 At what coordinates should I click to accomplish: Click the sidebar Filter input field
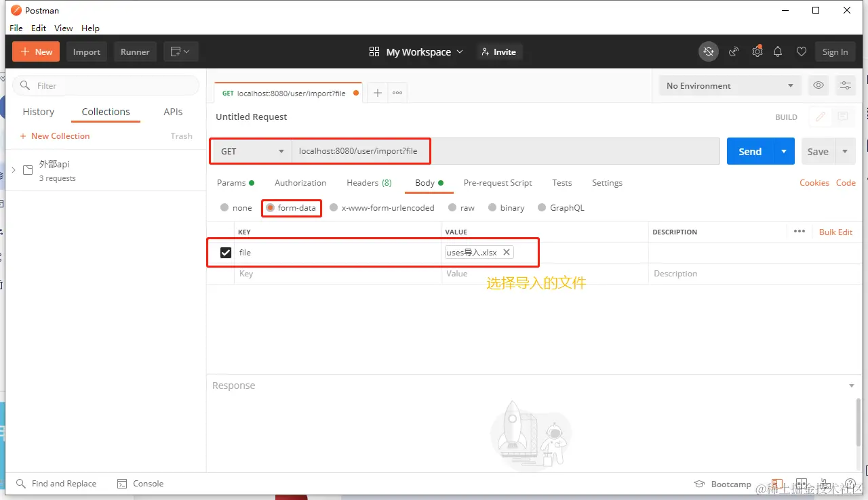point(106,85)
